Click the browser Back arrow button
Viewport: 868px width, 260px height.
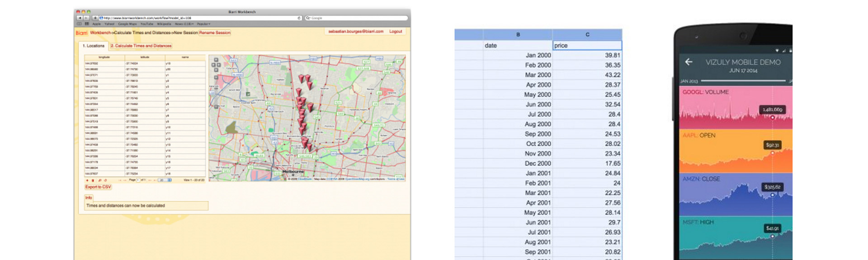point(80,18)
